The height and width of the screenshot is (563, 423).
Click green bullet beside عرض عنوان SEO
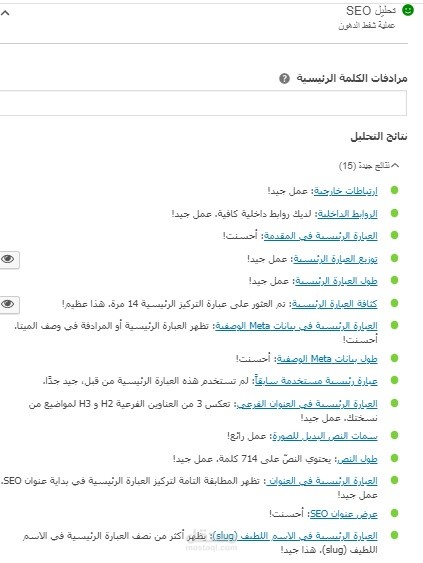[x=394, y=513]
